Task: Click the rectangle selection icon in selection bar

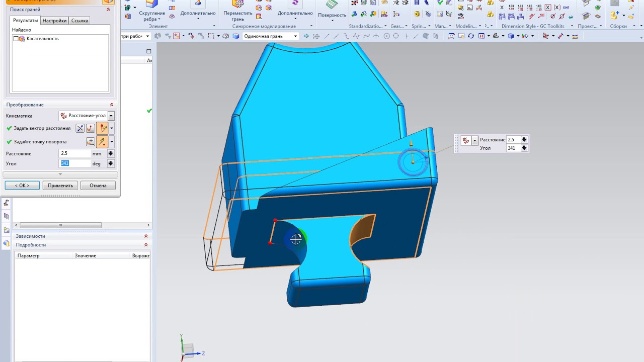Action: click(211, 36)
